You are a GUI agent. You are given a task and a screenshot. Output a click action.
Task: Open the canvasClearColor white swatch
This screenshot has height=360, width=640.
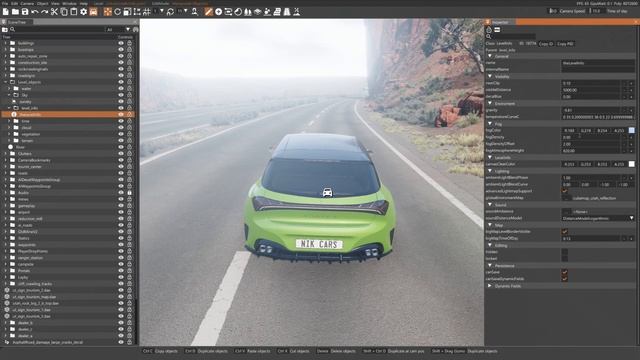pos(631,164)
